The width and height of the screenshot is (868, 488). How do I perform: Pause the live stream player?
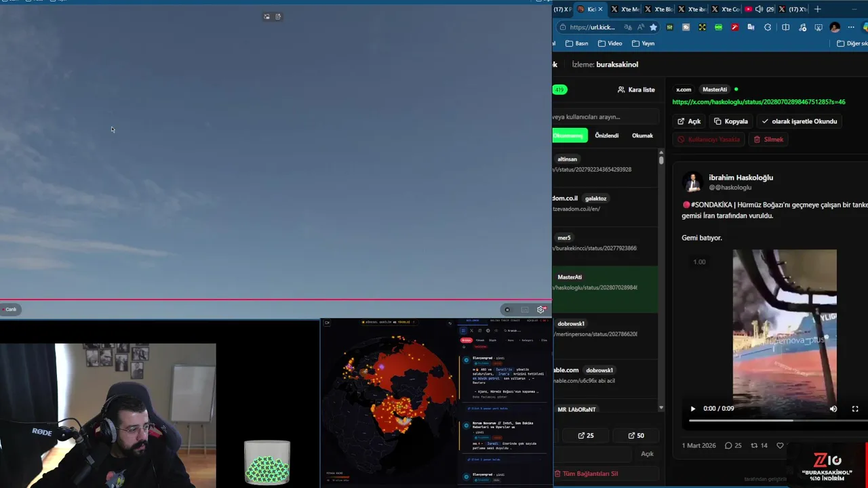click(507, 310)
